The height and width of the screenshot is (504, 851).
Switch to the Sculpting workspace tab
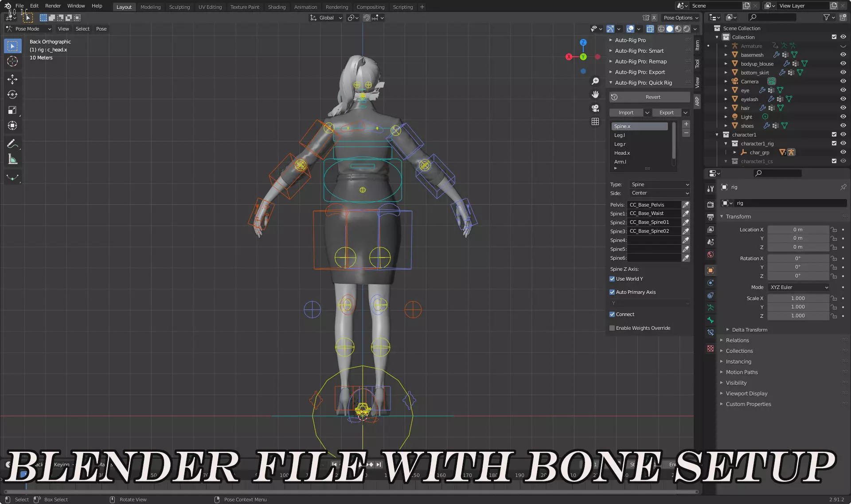pos(180,7)
